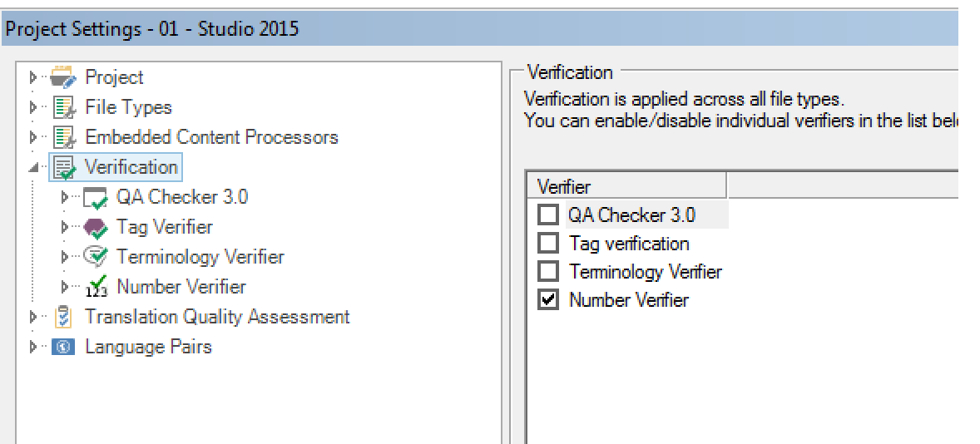Click the Verifier column header
Viewport: 980px width, 444px height.
[x=626, y=185]
